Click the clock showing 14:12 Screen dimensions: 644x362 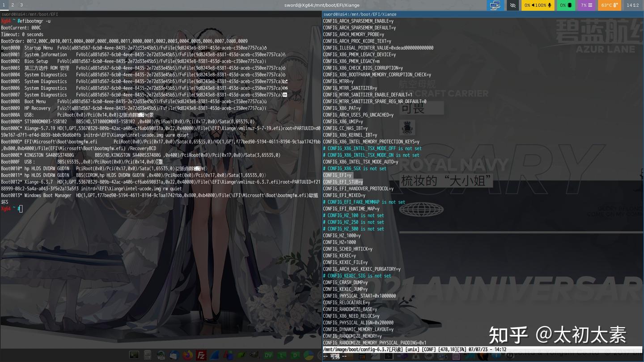632,5
